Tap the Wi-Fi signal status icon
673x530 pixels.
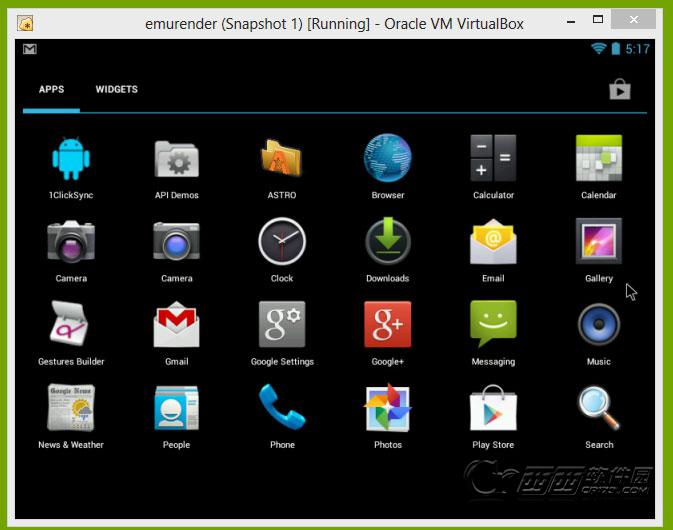598,48
